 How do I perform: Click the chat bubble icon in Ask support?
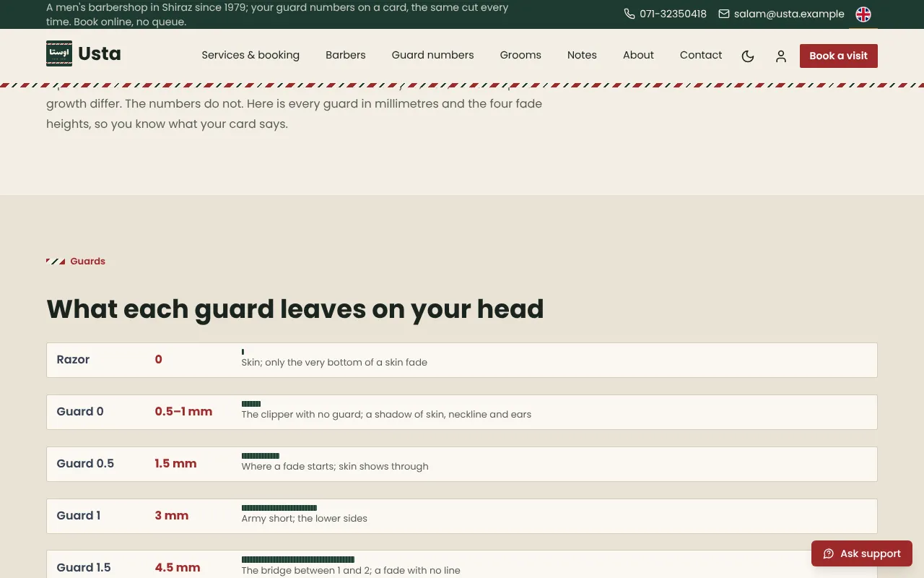(x=829, y=553)
